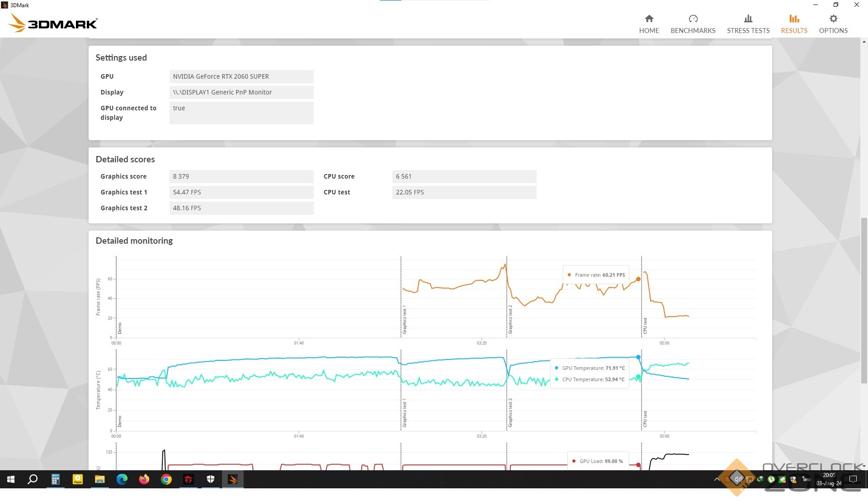This screenshot has height=501, width=868.
Task: Open the Options gear icon
Action: (833, 19)
